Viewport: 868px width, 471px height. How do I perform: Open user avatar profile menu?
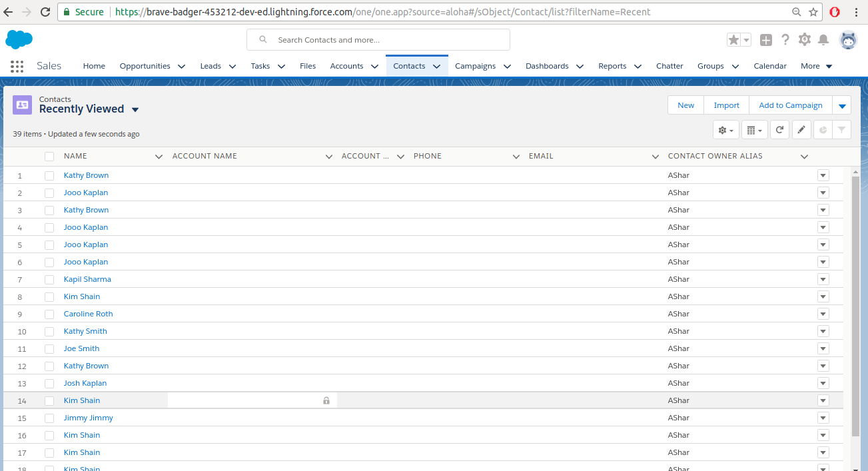(848, 40)
